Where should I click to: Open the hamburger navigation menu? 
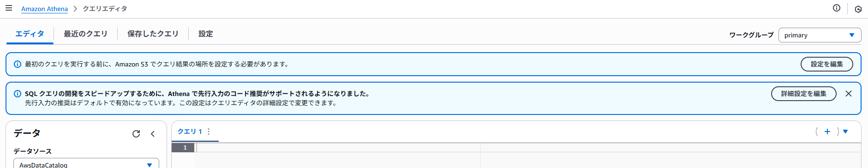[9, 8]
